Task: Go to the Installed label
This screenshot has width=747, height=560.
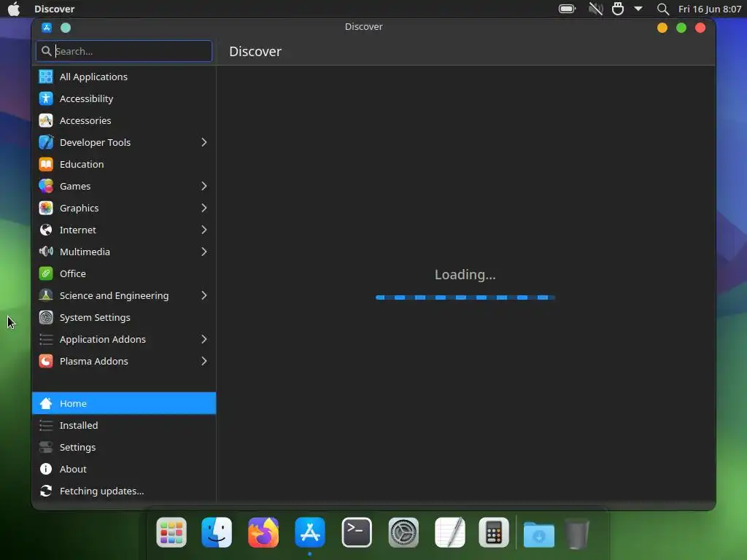Action: tap(79, 425)
